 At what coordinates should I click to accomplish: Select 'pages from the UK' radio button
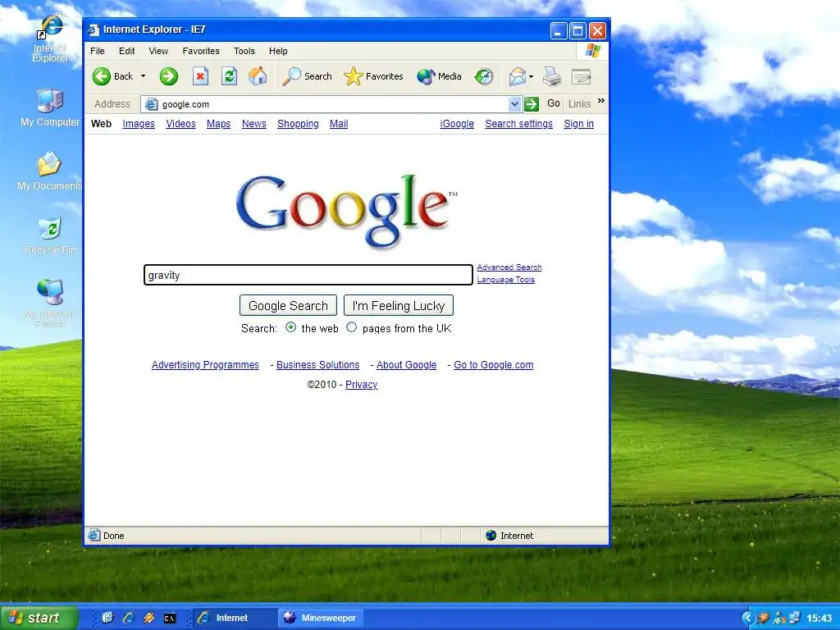click(x=351, y=327)
